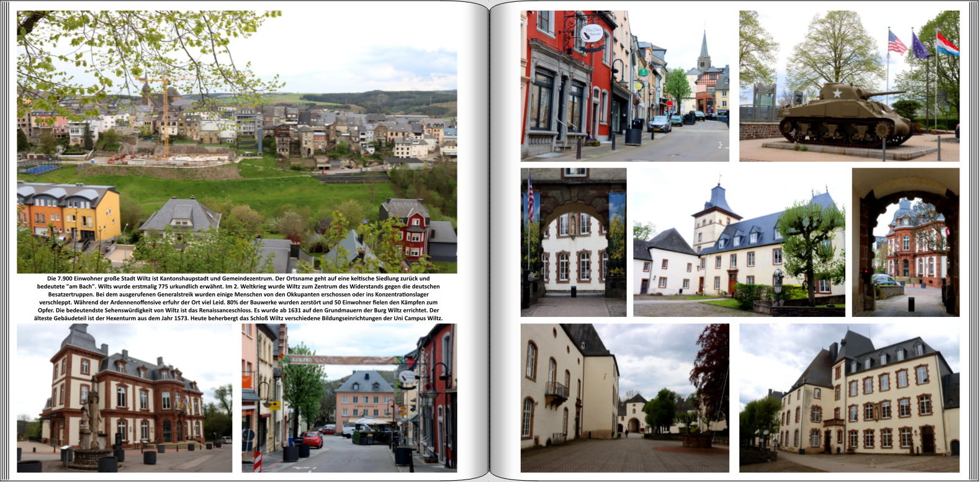Click the German text paragraph about Wiltz
Viewport: 980px width, 482px height.
coord(237,298)
